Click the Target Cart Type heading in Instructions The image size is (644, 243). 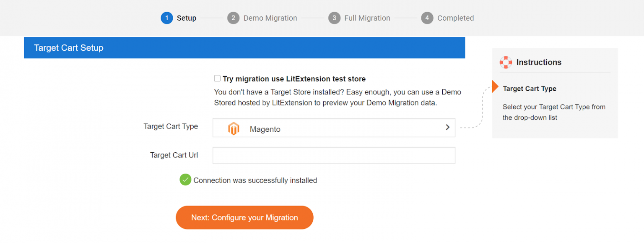click(530, 89)
